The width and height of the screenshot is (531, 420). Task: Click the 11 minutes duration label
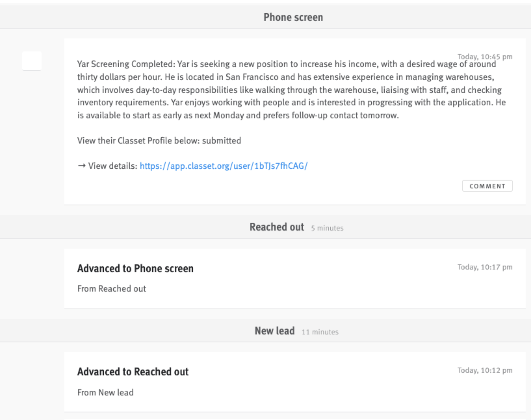pyautogui.click(x=320, y=332)
